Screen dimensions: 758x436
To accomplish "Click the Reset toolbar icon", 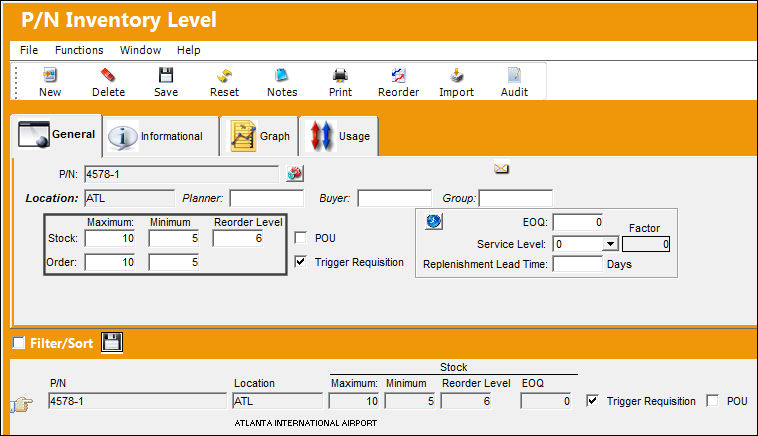I will pos(224,75).
